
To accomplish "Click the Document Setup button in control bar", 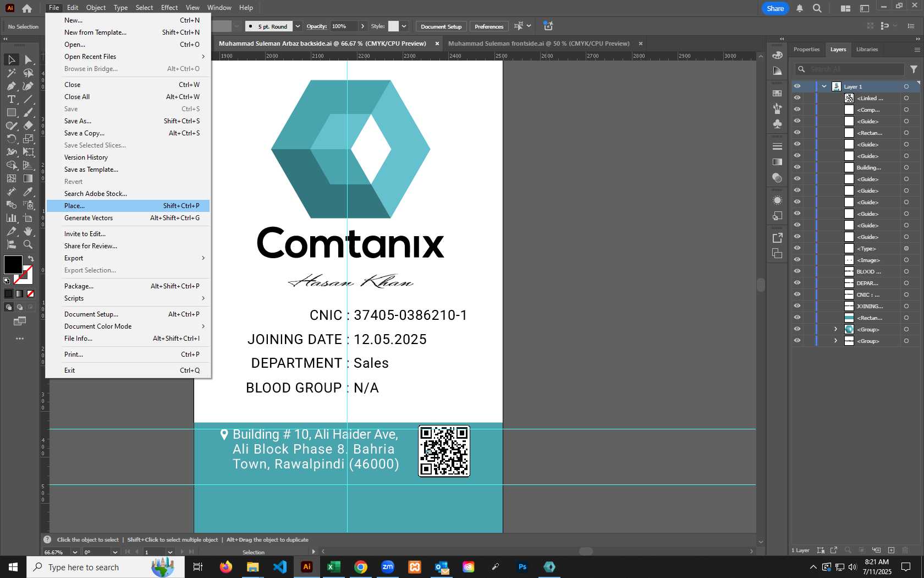I will point(441,26).
